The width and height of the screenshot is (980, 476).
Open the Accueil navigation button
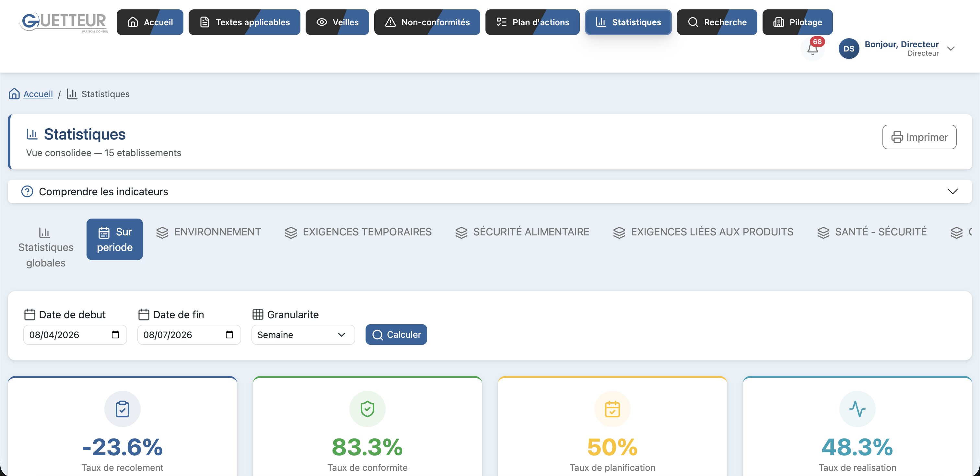150,22
